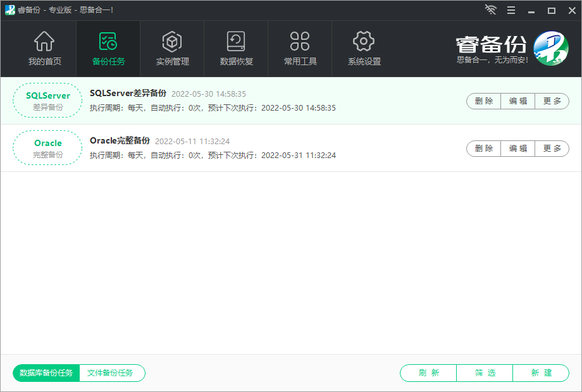Click timestamp 2022-05-30 14:58:35 beside SQLServer title
The image size is (582, 392).
[209, 94]
